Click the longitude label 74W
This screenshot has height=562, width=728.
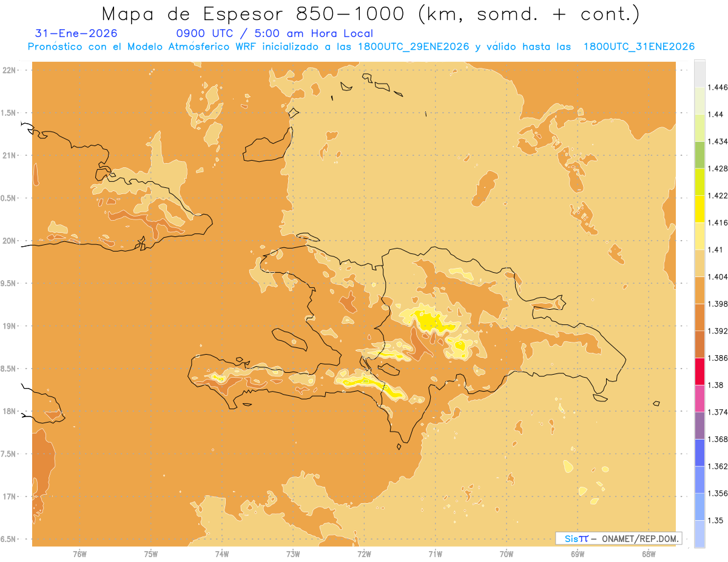(222, 554)
